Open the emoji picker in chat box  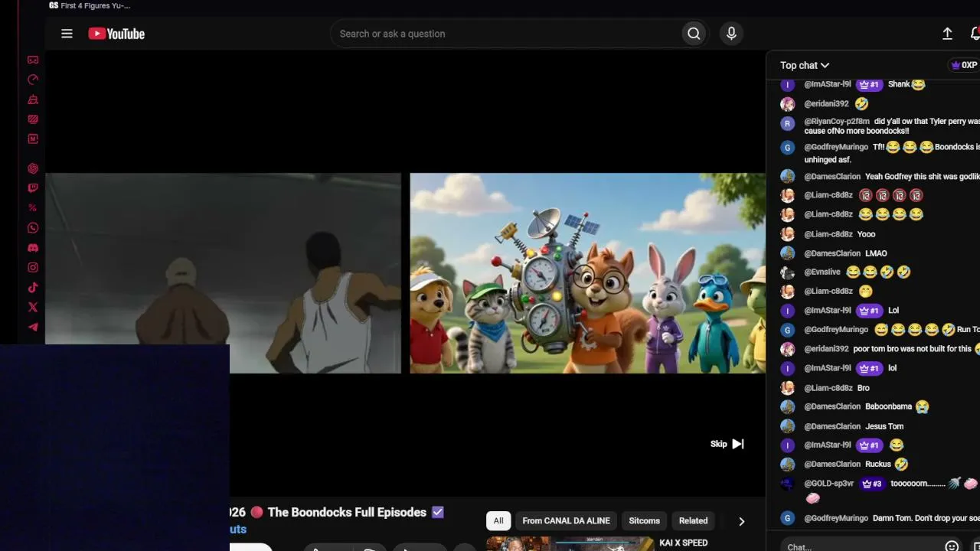click(x=952, y=546)
